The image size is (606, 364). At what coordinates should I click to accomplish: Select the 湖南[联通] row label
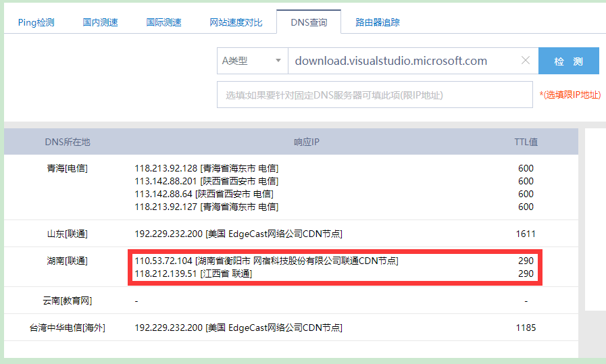[68, 261]
